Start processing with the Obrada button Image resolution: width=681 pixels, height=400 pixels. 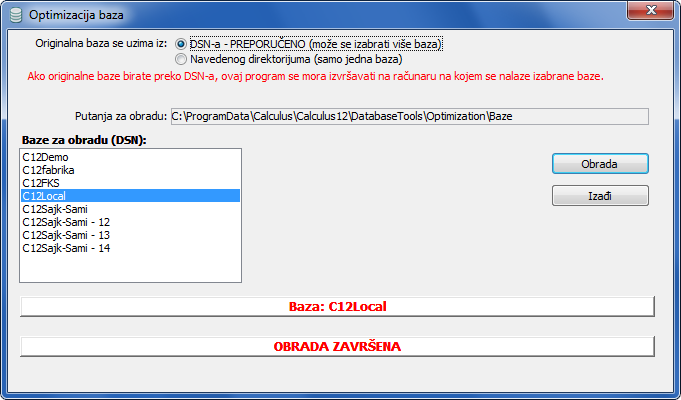600,164
